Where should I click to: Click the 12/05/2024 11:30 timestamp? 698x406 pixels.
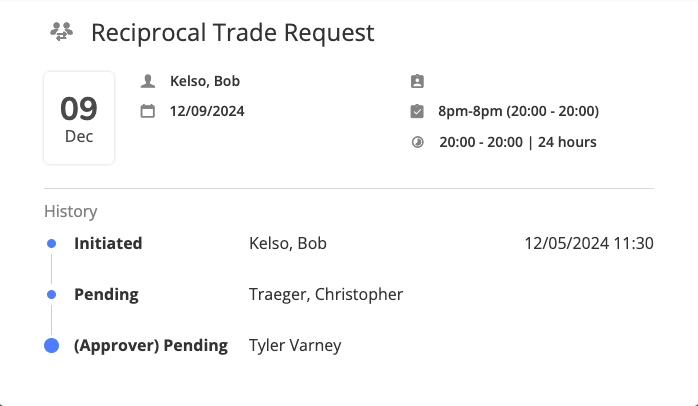click(x=589, y=244)
